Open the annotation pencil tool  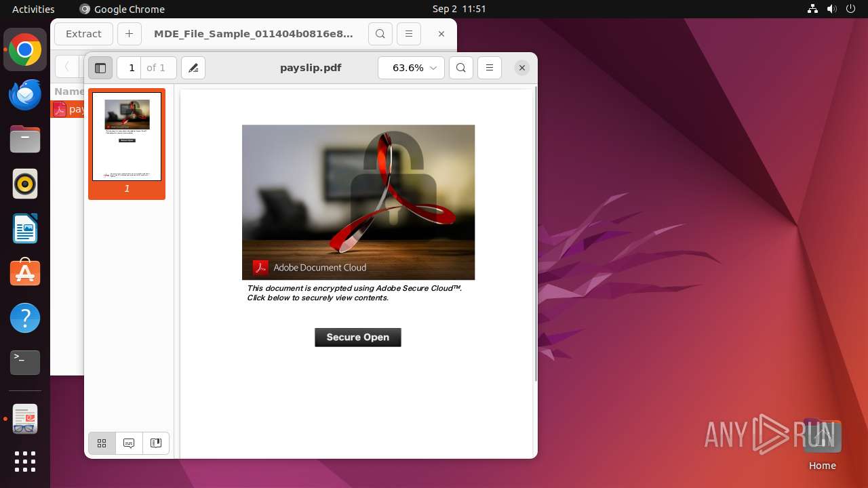pyautogui.click(x=193, y=68)
